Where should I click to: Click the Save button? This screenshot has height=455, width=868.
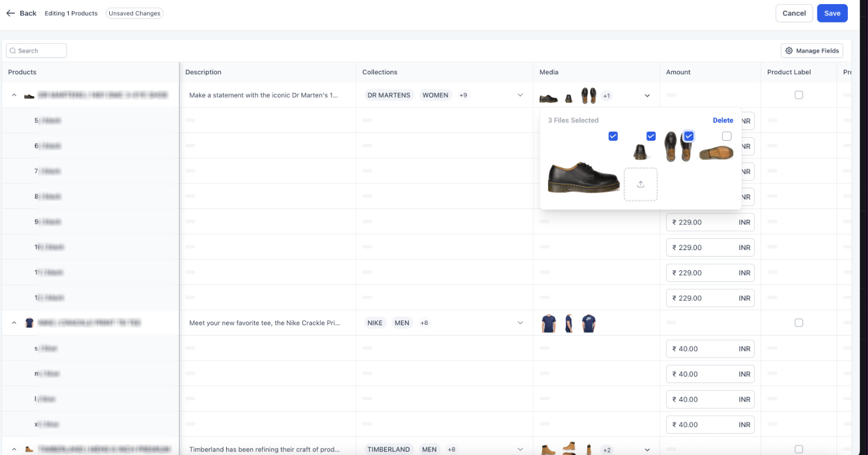coord(832,13)
